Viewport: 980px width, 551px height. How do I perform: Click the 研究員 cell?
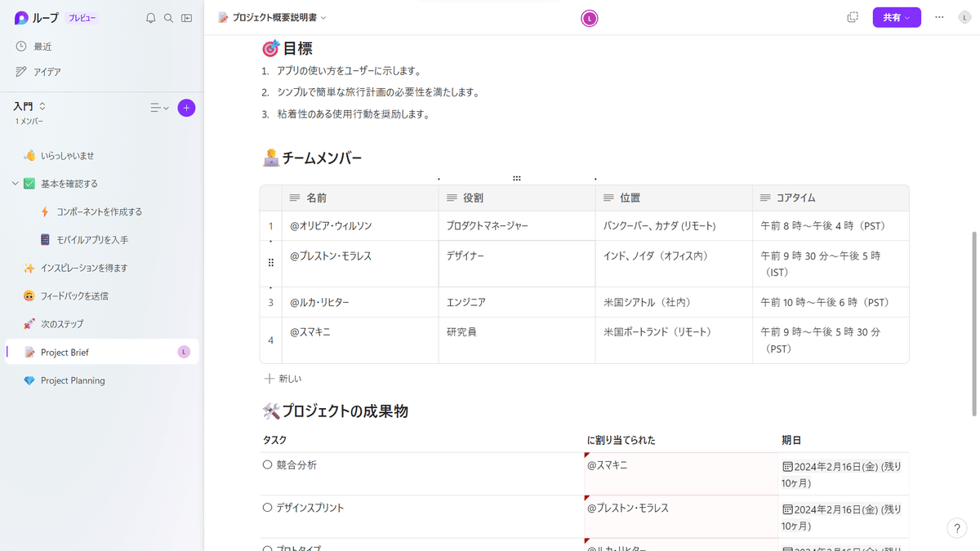pyautogui.click(x=517, y=340)
